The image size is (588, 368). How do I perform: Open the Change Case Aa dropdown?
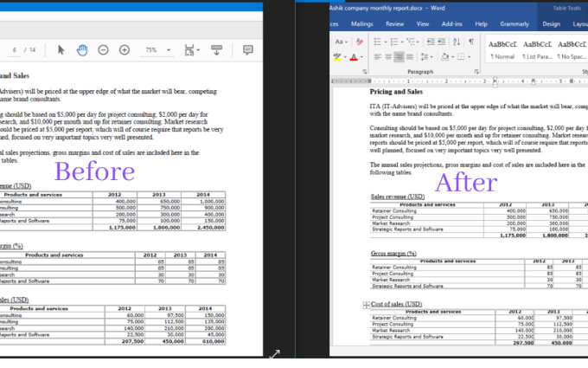coord(342,42)
